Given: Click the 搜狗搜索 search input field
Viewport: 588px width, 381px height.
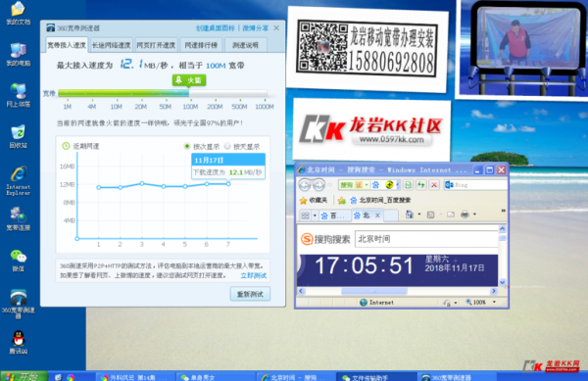Looking at the screenshot, I should tap(426, 239).
